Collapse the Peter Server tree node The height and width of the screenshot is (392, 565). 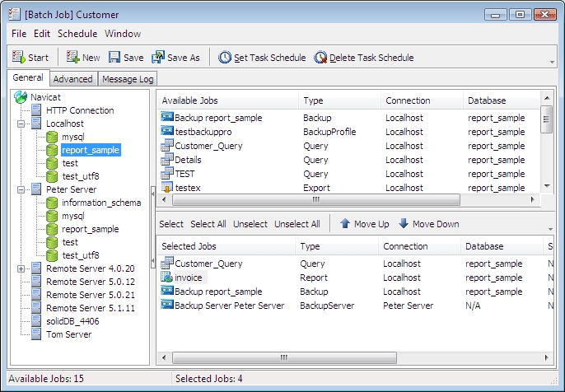[x=21, y=189]
